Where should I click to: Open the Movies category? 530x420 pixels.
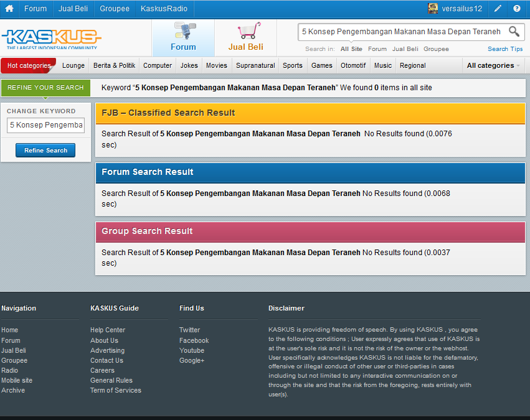[217, 65]
